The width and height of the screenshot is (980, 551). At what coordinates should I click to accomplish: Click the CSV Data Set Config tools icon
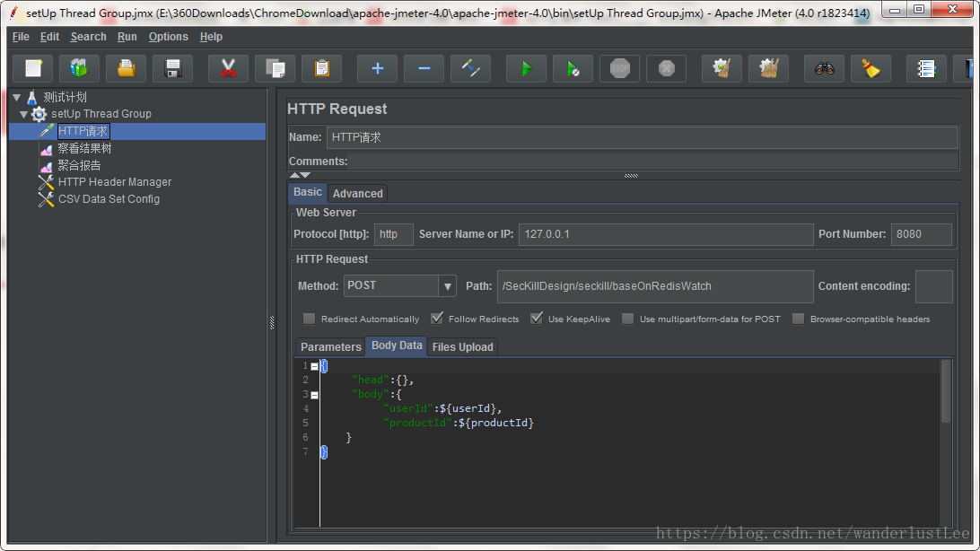pyautogui.click(x=46, y=199)
